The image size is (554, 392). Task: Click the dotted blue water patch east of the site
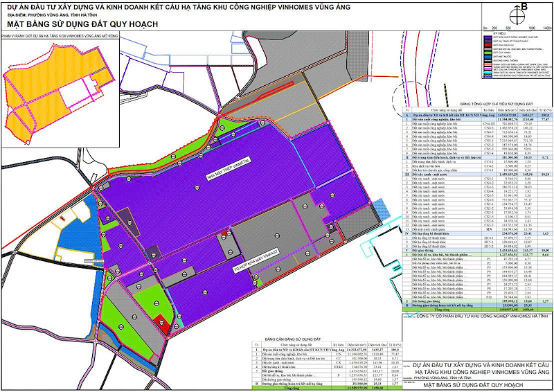381,208
